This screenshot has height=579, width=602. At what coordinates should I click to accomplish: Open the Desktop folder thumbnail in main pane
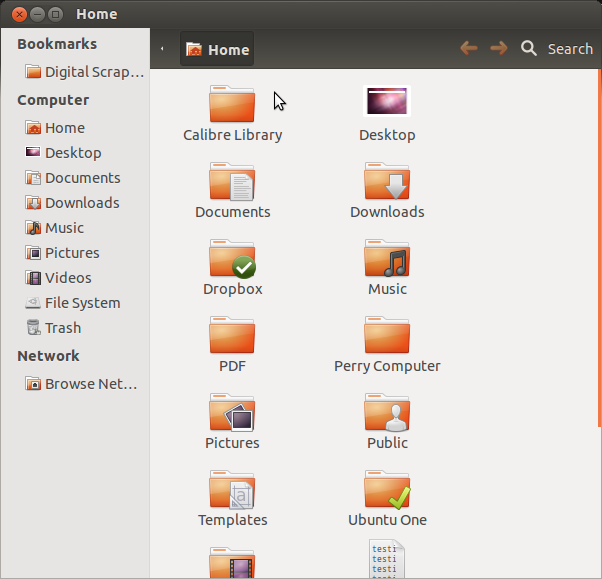[x=387, y=101]
